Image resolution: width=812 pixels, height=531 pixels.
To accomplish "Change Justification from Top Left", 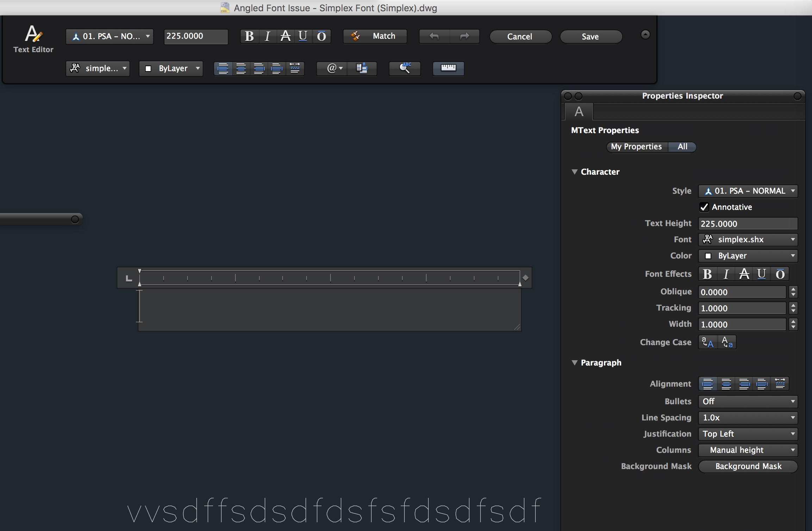I will tap(747, 434).
